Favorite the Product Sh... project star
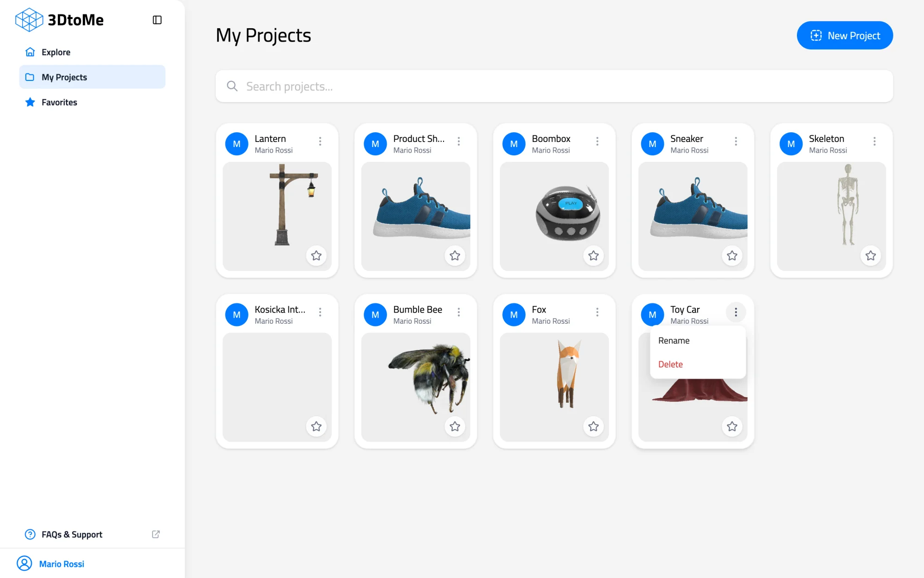The height and width of the screenshot is (578, 924). tap(455, 256)
